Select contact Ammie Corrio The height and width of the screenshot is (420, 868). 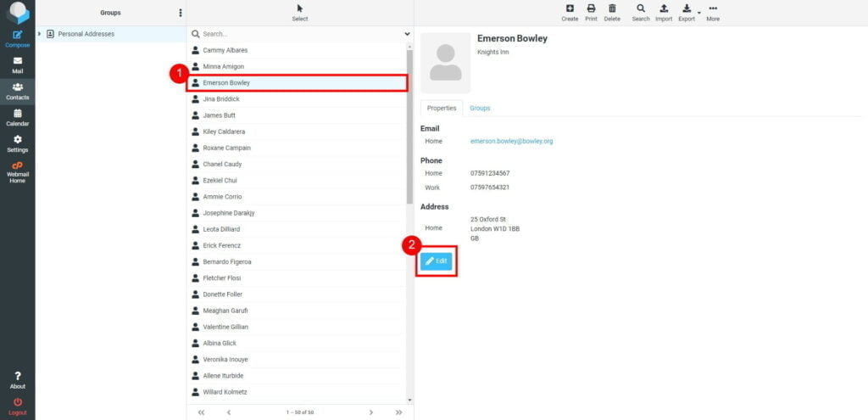[x=296, y=197]
